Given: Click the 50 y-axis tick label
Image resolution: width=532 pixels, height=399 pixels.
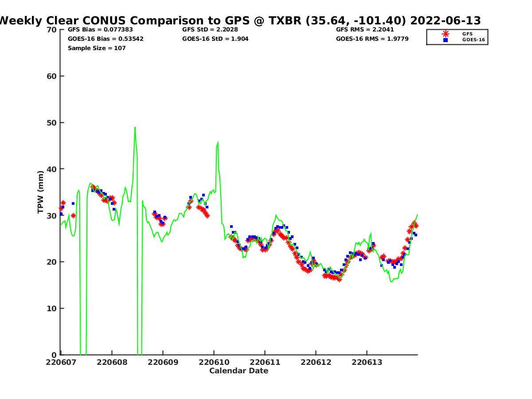Looking at the screenshot, I should tap(52, 123).
